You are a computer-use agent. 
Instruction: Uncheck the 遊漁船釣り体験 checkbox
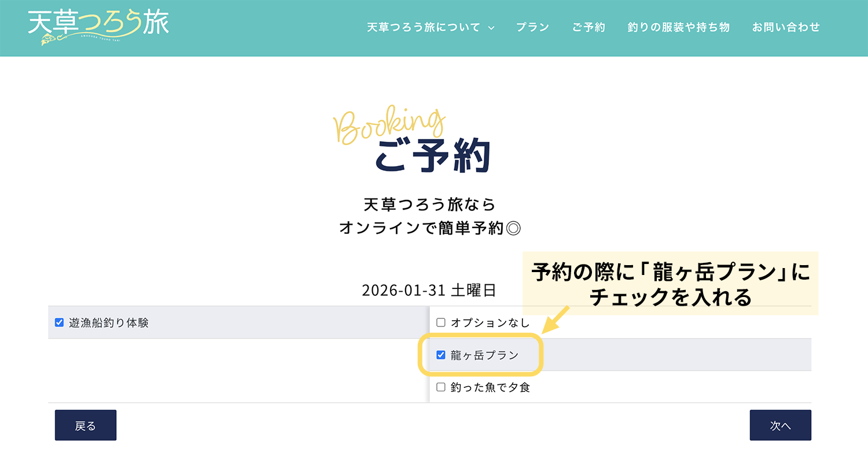(x=59, y=322)
